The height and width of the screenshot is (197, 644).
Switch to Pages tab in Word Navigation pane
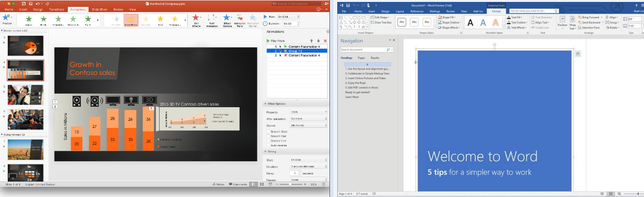(361, 57)
